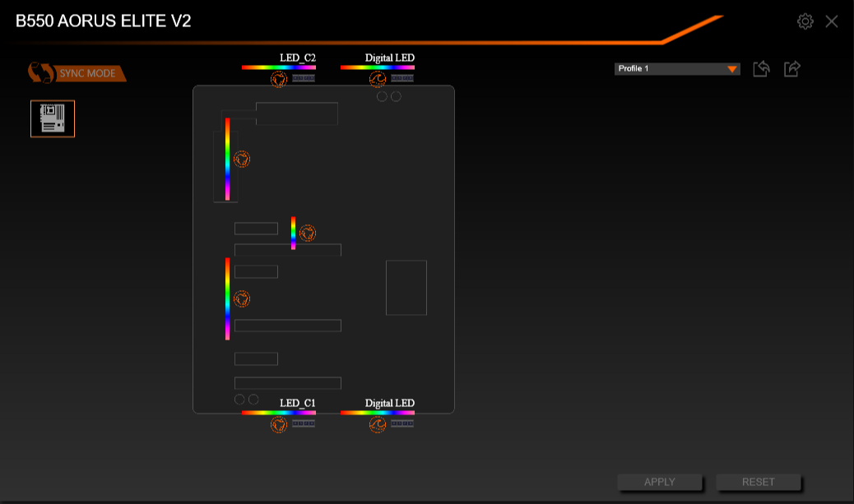Click the LED strip icon beside LED_C2

click(304, 78)
